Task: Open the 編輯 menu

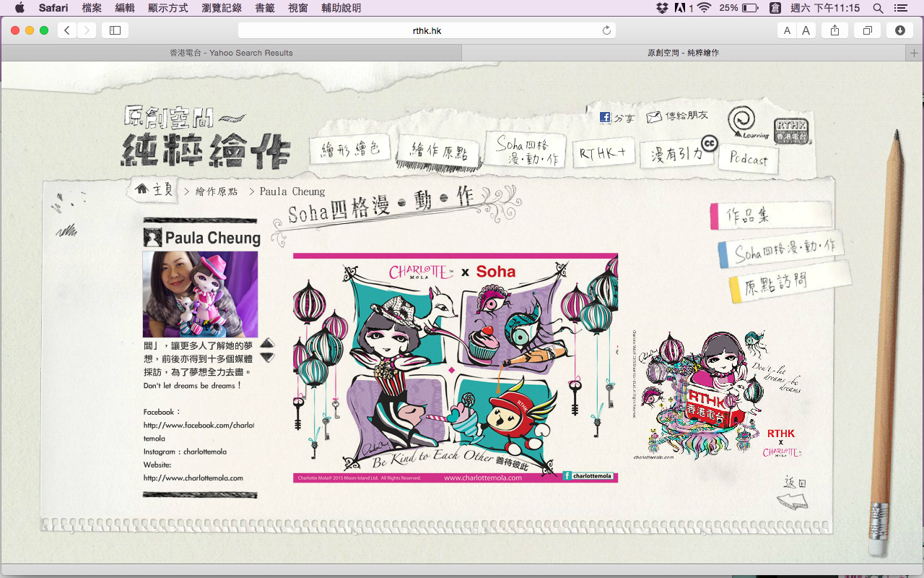Action: pos(125,8)
